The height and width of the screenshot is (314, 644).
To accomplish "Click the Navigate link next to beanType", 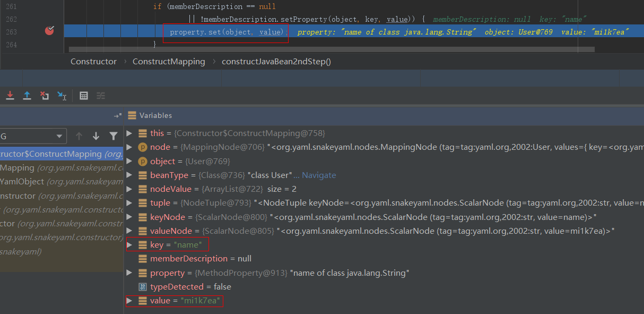I will (x=319, y=175).
